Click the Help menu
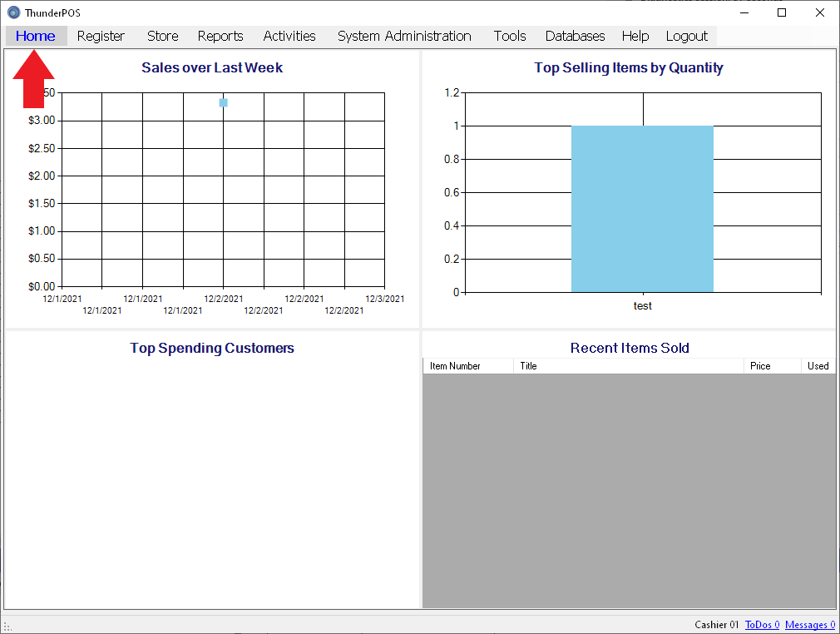This screenshot has width=840, height=634. tap(635, 36)
